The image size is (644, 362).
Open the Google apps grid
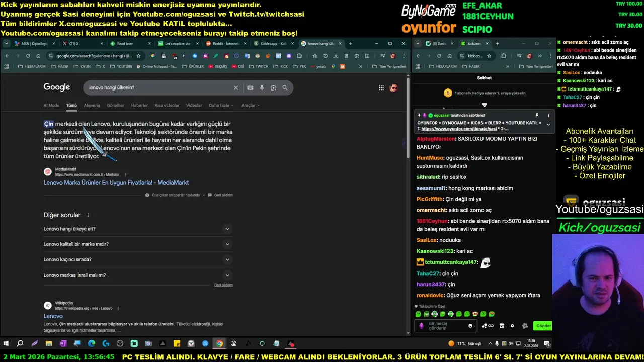tap(381, 87)
